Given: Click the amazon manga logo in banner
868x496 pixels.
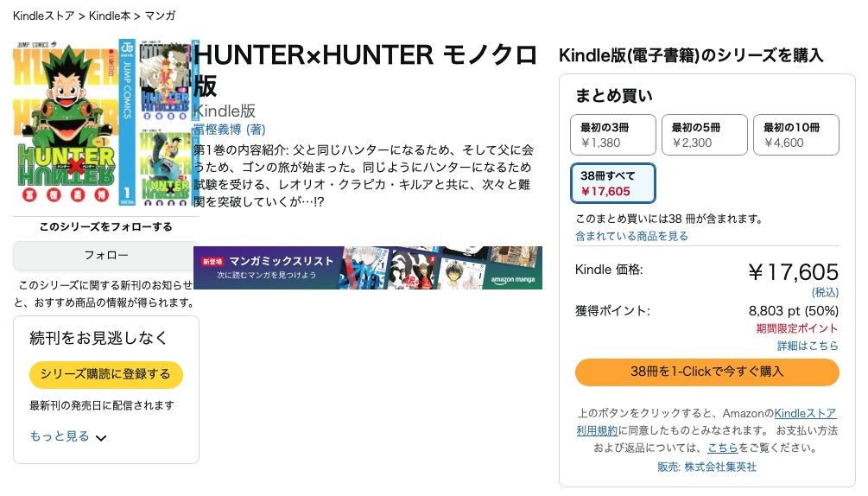Looking at the screenshot, I should [x=513, y=280].
